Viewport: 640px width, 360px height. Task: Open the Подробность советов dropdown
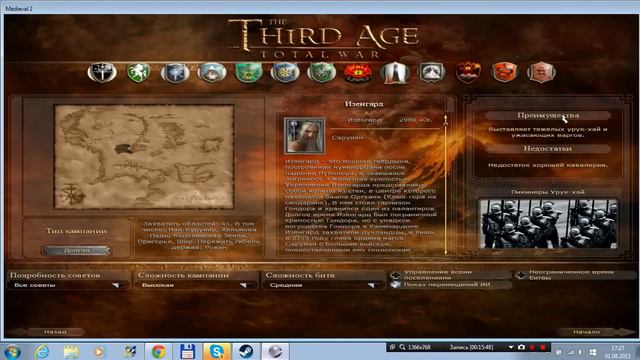pos(69,285)
